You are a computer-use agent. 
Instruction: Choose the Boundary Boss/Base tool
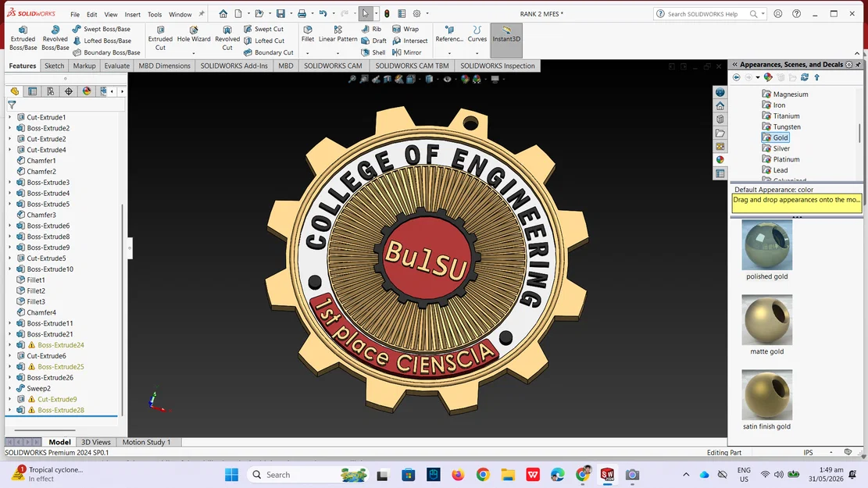(x=106, y=52)
